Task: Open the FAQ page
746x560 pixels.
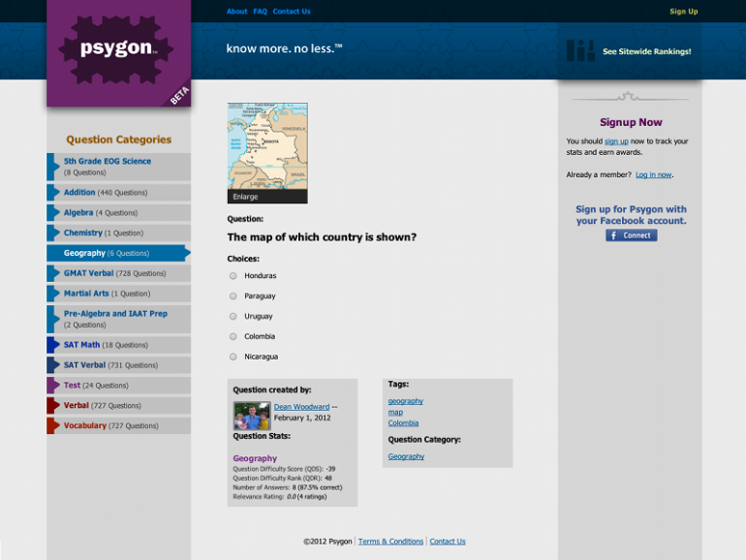Action: tap(261, 12)
